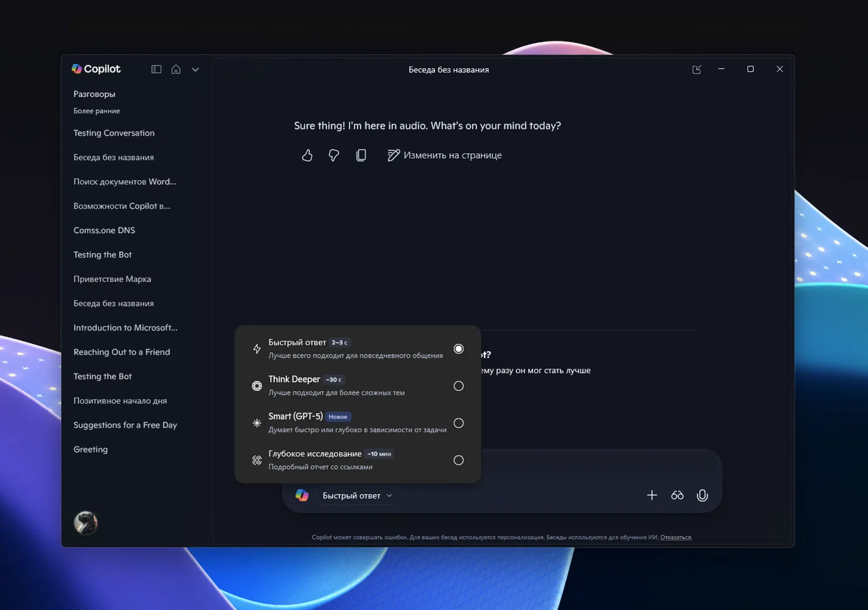Screen dimensions: 868x610
Task: Click the lightning bolt quick response icon
Action: (x=257, y=349)
